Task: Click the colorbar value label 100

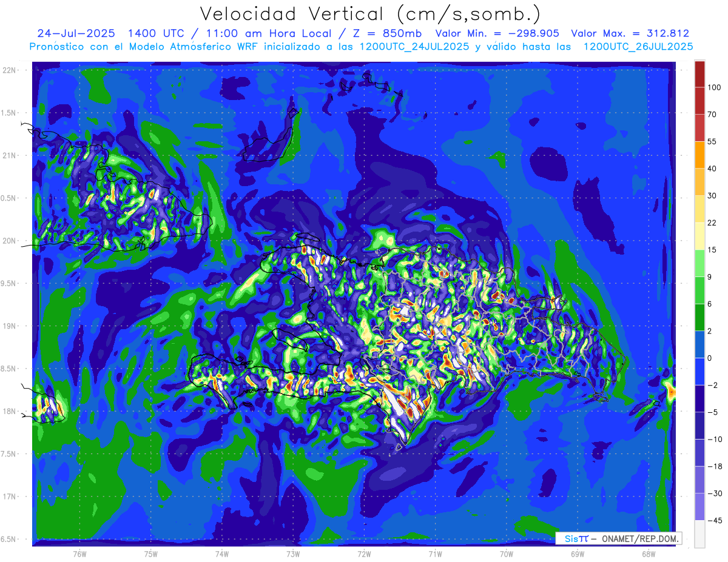Action: pyautogui.click(x=714, y=87)
